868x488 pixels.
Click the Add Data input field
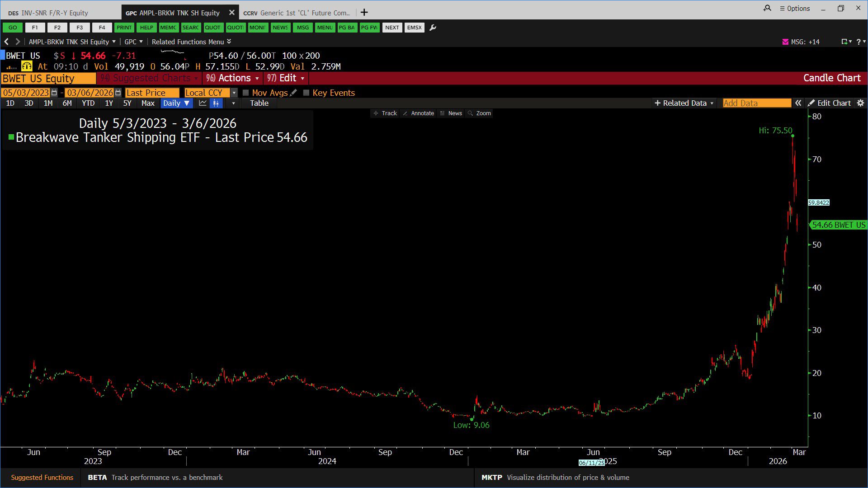[x=756, y=103]
